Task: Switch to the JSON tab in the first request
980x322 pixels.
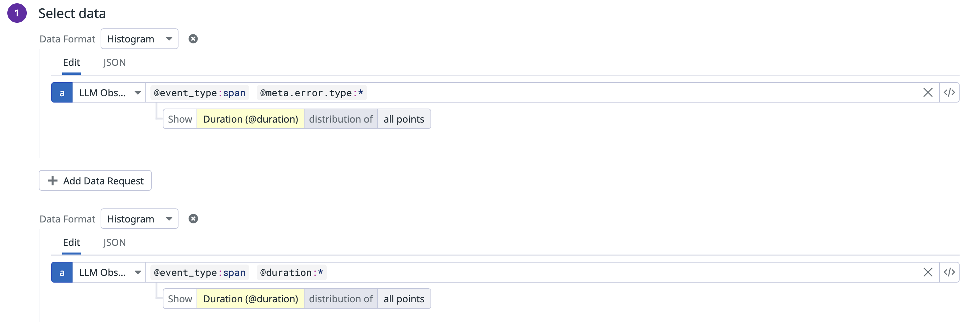Action: coord(114,62)
